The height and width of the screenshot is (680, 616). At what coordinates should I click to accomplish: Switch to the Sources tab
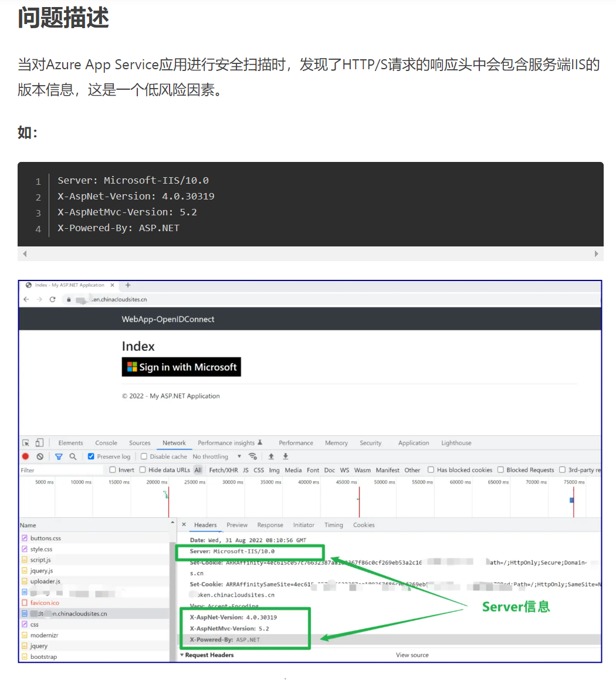click(140, 443)
